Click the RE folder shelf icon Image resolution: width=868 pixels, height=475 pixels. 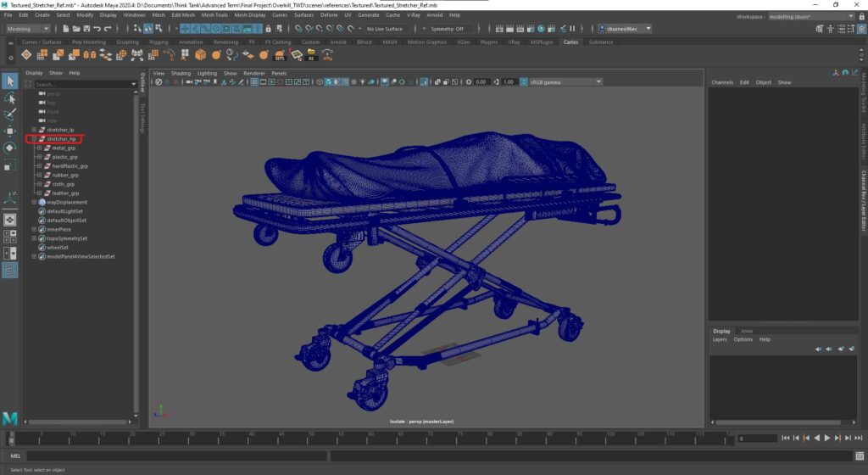tap(311, 55)
